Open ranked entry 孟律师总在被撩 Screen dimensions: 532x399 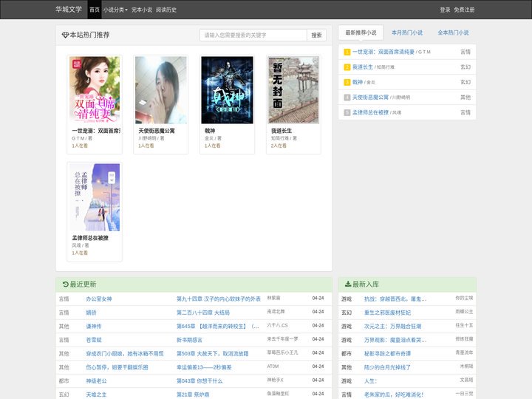[370, 112]
